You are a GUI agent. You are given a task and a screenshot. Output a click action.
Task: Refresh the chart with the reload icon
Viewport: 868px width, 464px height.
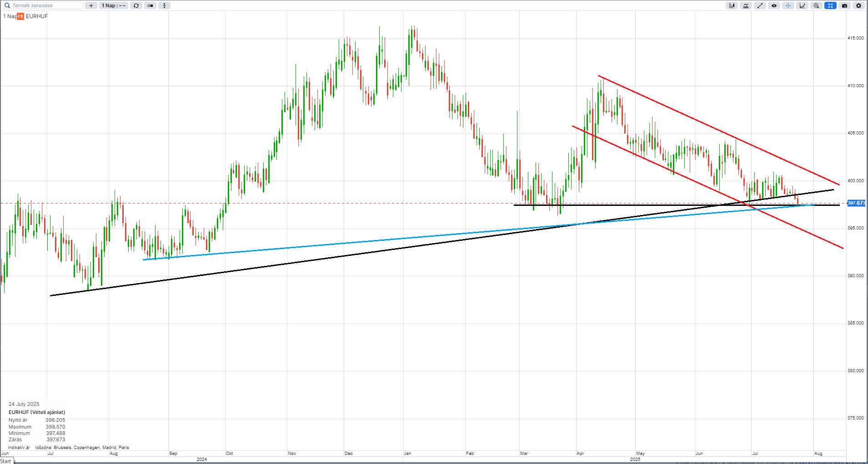pos(136,5)
